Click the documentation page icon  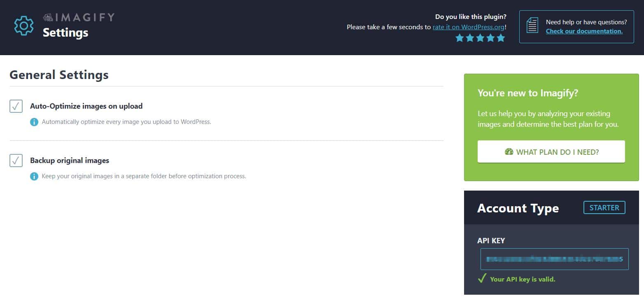coord(532,26)
